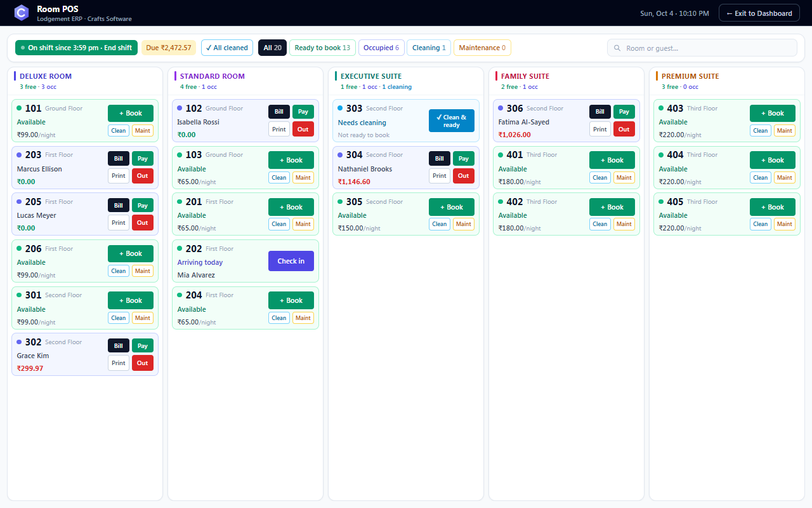Mark room 101 for cleaning
812x508 pixels.
[x=119, y=131]
